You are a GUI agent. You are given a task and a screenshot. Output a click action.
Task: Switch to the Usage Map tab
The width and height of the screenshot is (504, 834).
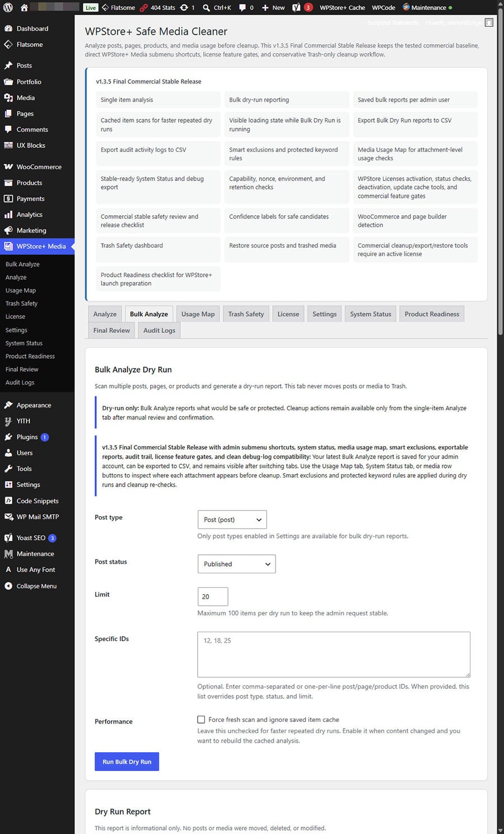[198, 314]
